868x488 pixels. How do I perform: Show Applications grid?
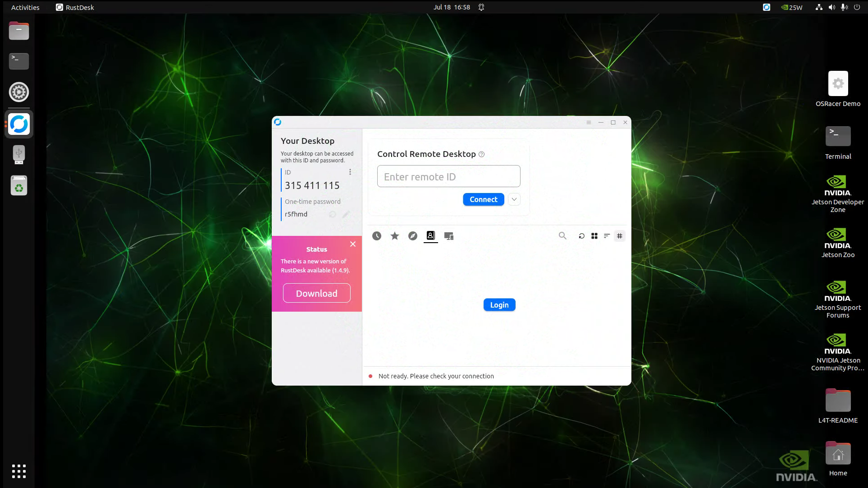point(19,471)
